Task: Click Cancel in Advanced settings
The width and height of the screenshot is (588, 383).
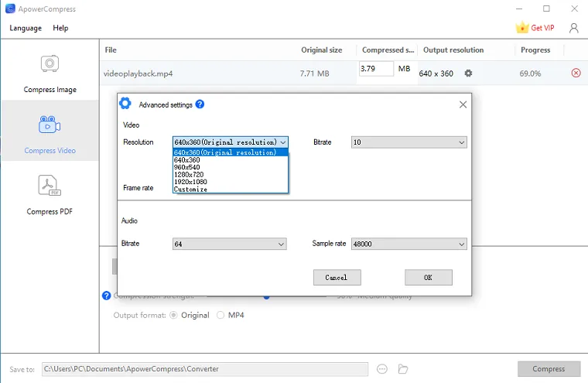Action: 337,277
